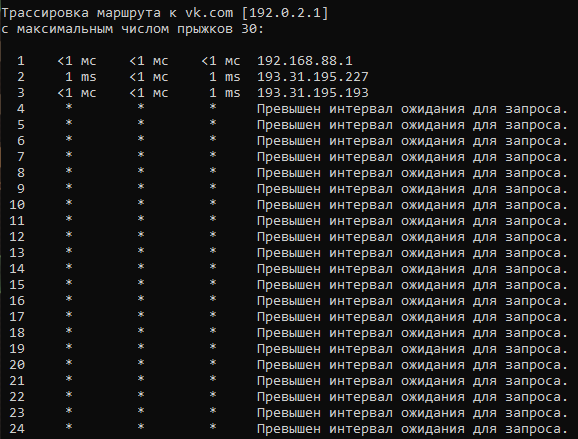This screenshot has height=439, width=578.
Task: Click hop number 3
Action: (x=21, y=93)
